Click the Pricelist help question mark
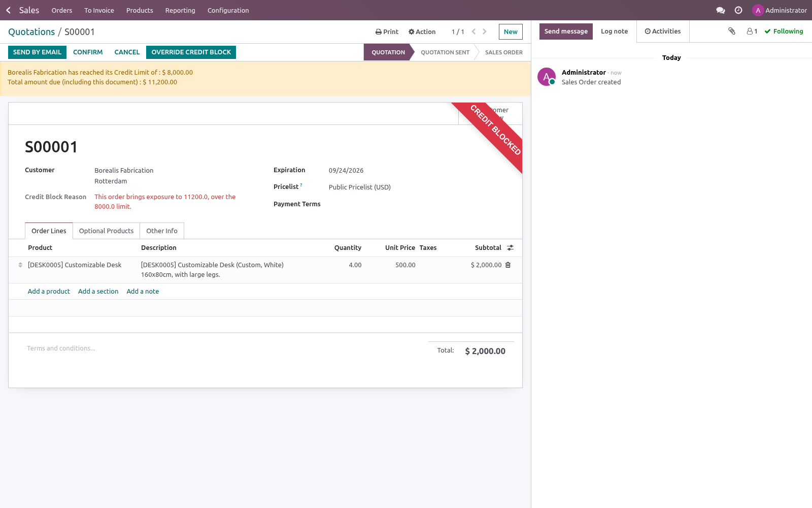This screenshot has height=508, width=812. [x=301, y=185]
